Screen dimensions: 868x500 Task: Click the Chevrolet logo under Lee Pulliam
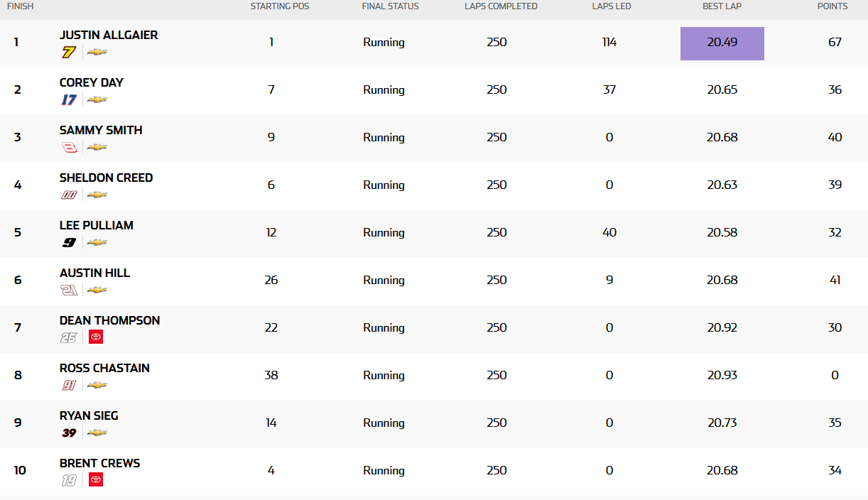point(97,242)
